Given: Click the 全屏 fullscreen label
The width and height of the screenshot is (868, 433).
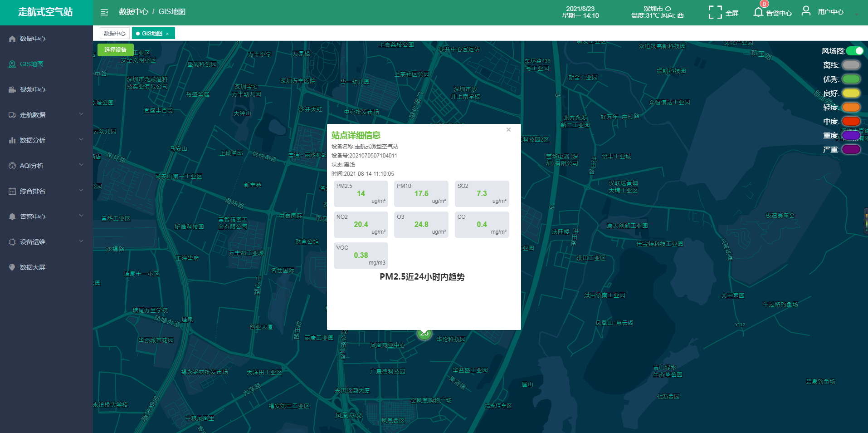Looking at the screenshot, I should pyautogui.click(x=732, y=13).
